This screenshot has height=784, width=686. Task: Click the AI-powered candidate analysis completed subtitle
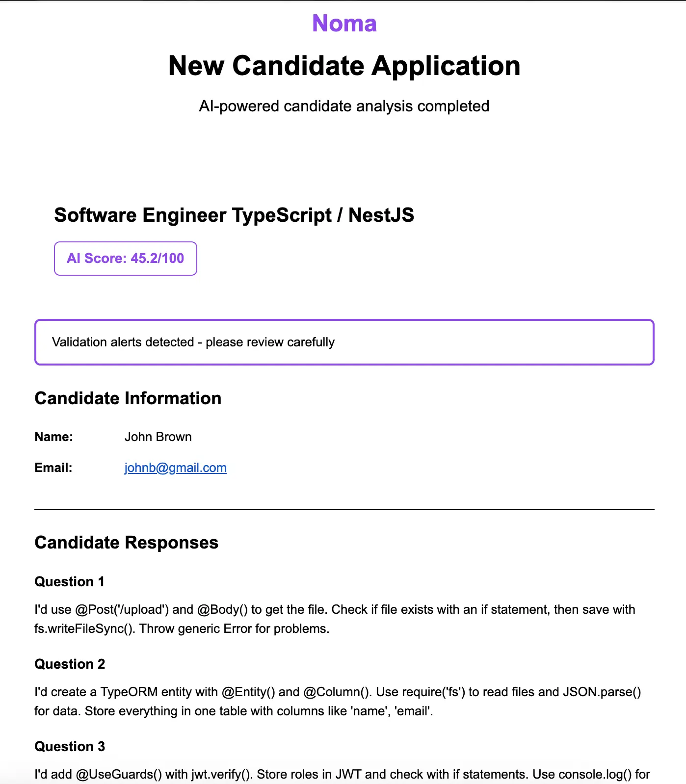pyautogui.click(x=344, y=106)
